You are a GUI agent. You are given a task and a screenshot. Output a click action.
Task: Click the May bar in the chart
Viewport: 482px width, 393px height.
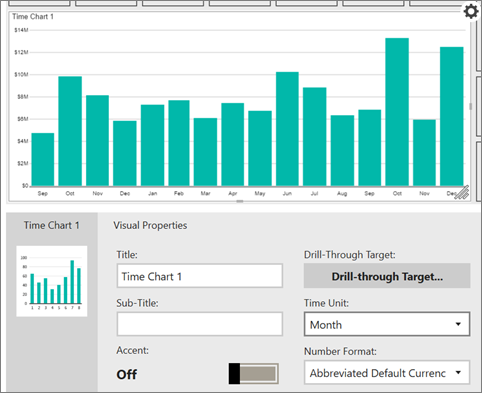[260, 148]
